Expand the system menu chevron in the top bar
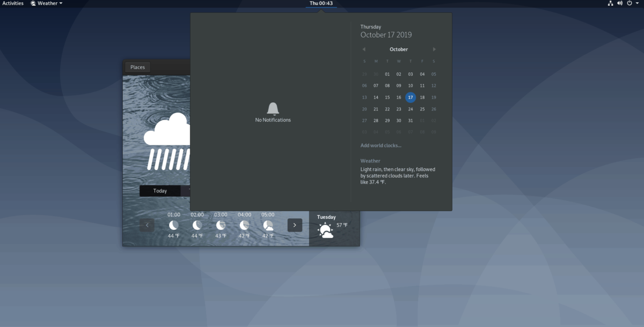The width and height of the screenshot is (644, 327). 638,3
